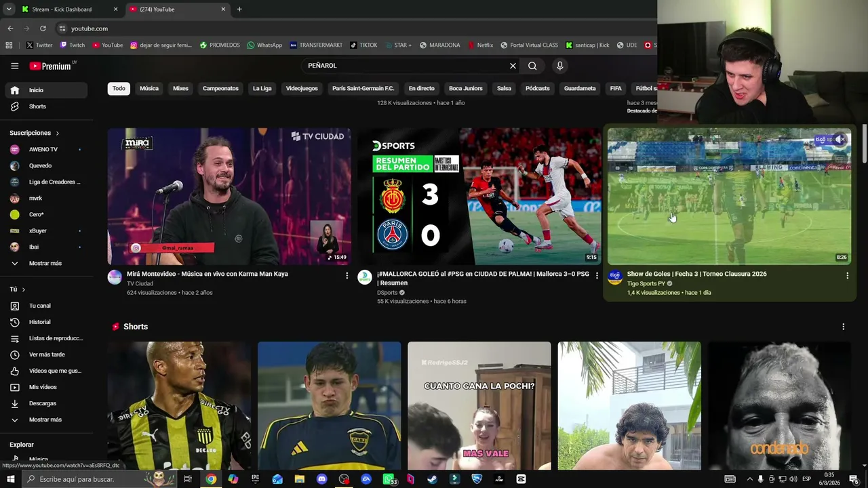Viewport: 868px width, 488px height.
Task: Open Shorts shelf more options menu
Action: click(x=843, y=327)
